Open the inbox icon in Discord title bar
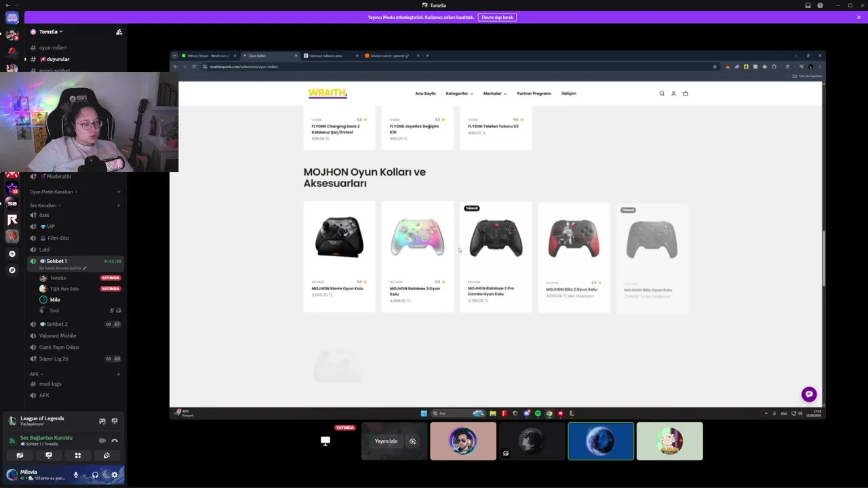 (808, 5)
